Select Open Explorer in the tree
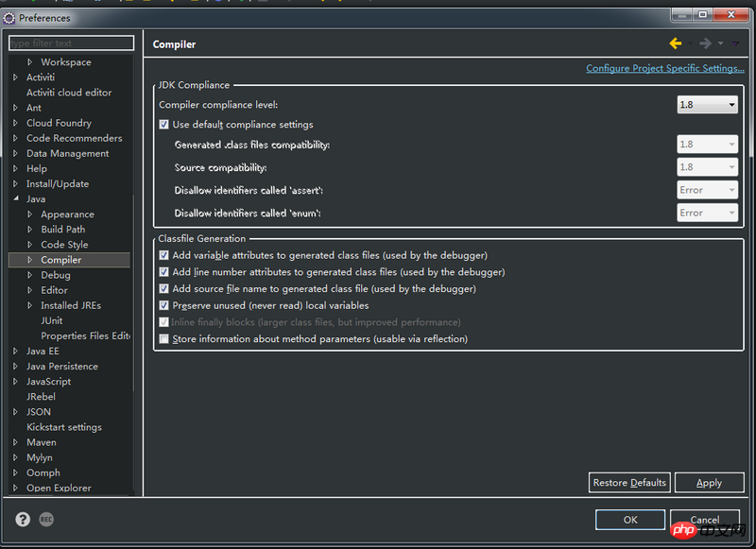 [x=59, y=488]
